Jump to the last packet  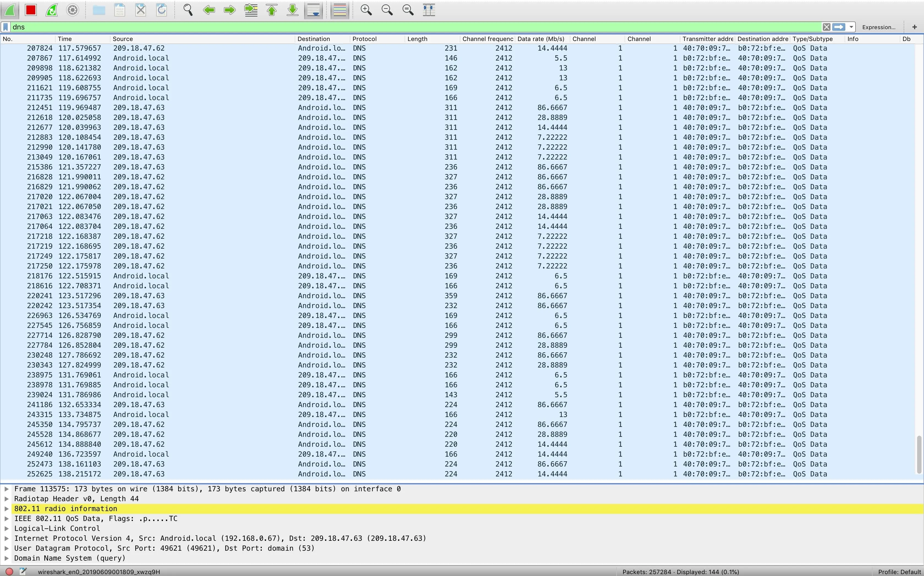tap(293, 10)
